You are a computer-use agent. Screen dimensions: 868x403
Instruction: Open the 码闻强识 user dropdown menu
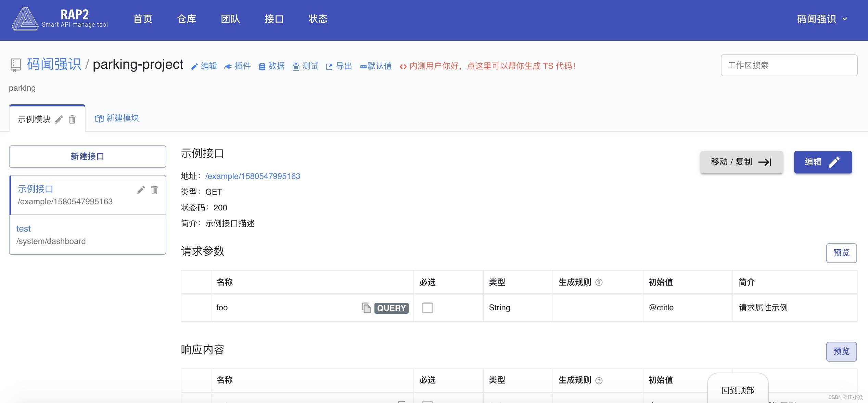click(821, 19)
